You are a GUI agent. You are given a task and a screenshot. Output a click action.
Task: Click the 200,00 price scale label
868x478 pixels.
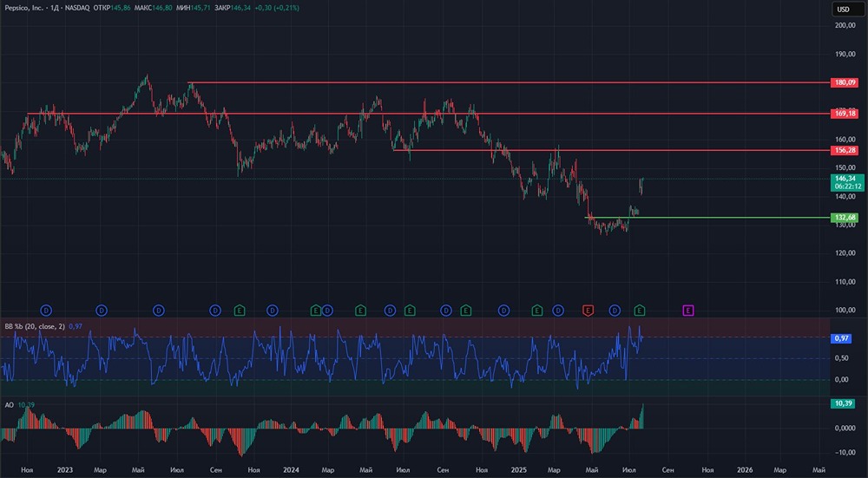[x=845, y=26]
